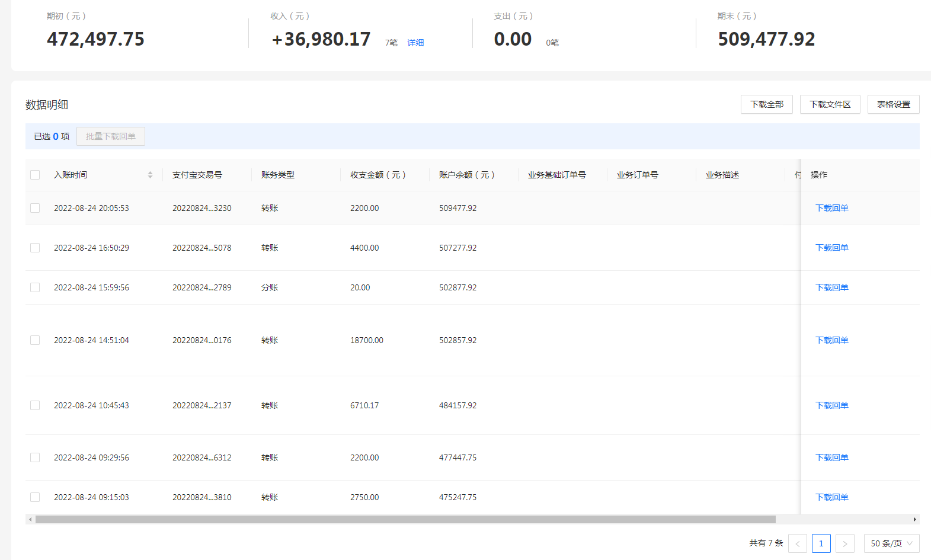Click the 收支金额（元）column header
This screenshot has width=931, height=560.
click(377, 175)
